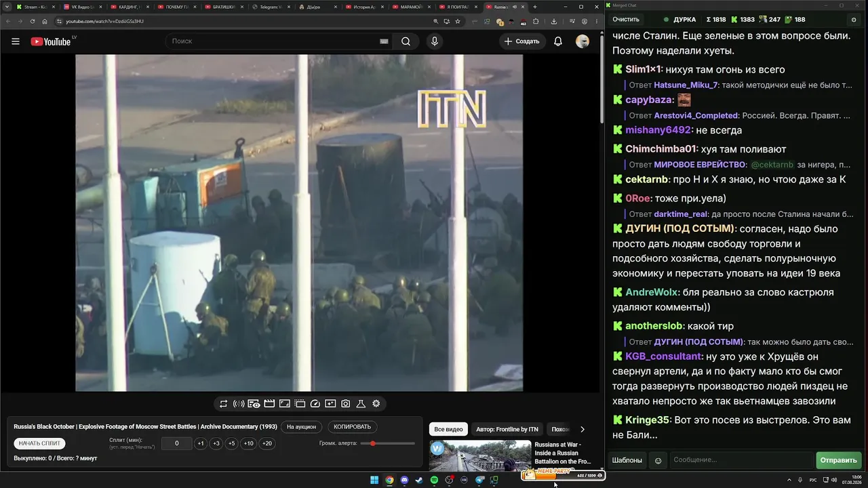This screenshot has height=488, width=868.
Task: Open a new browser tab
Action: click(535, 7)
